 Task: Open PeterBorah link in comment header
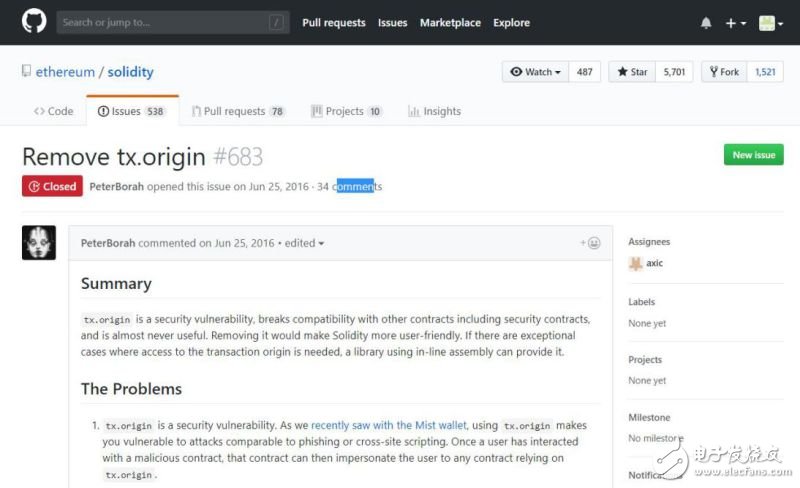point(108,243)
